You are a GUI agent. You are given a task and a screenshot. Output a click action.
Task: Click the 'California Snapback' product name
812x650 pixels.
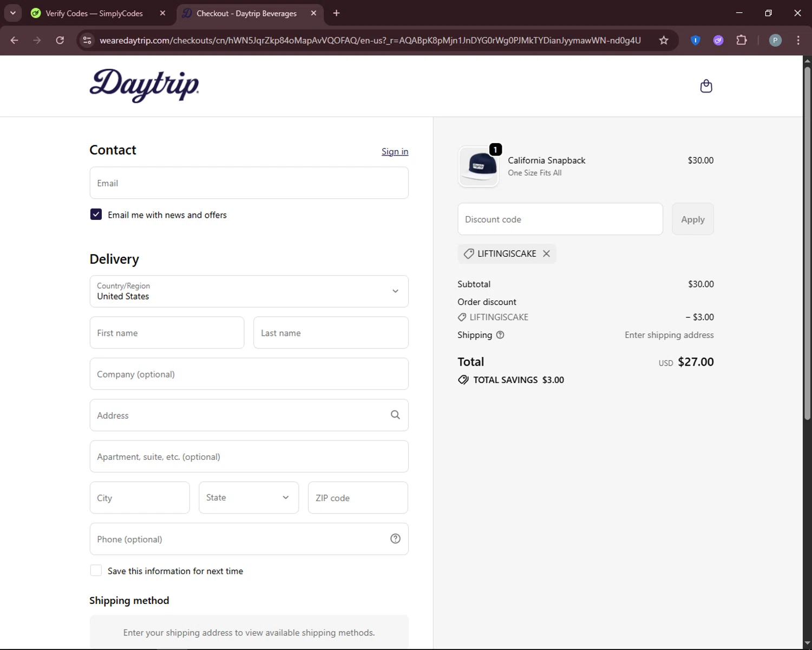pyautogui.click(x=546, y=160)
